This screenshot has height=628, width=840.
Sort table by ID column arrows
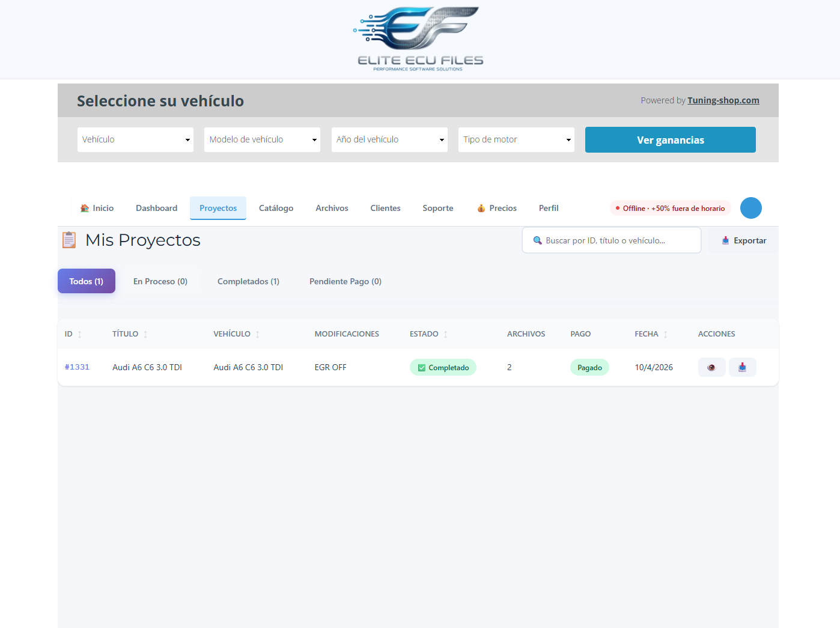(x=79, y=334)
